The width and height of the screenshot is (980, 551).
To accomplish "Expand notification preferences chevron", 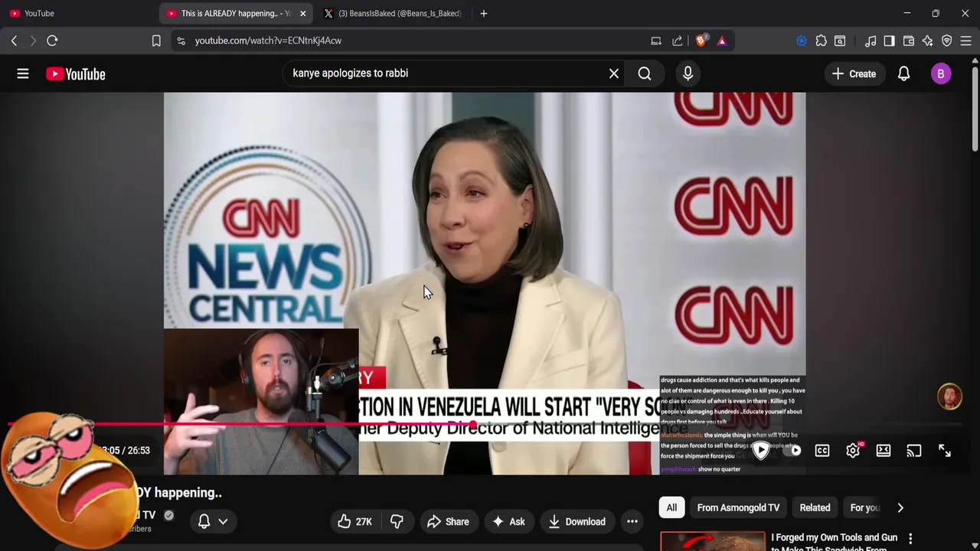I will pyautogui.click(x=223, y=521).
